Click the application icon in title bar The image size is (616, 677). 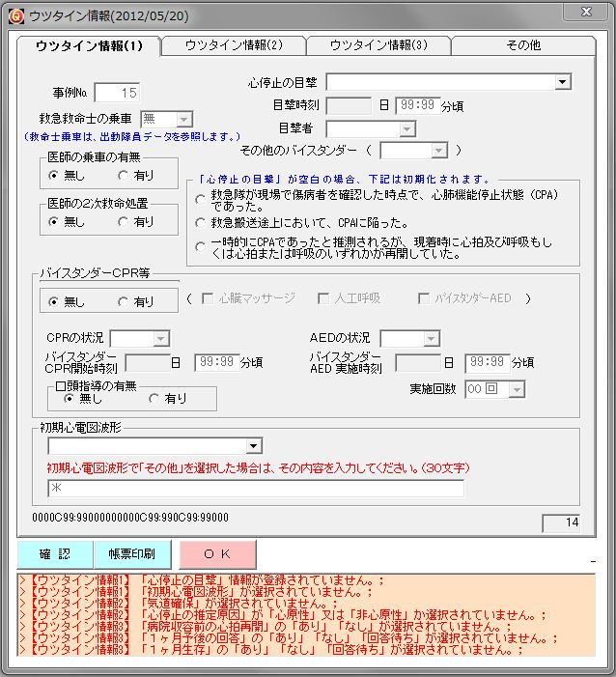14,14
